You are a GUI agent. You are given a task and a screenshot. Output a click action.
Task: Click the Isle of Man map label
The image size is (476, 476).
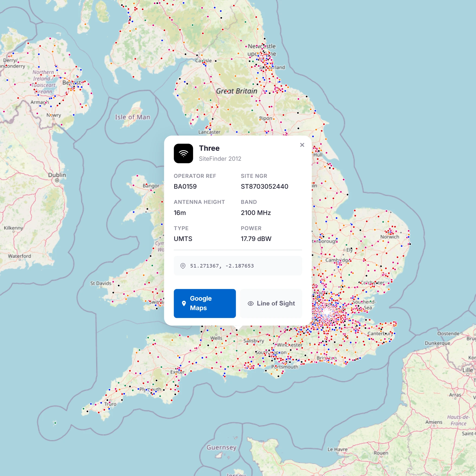[133, 117]
